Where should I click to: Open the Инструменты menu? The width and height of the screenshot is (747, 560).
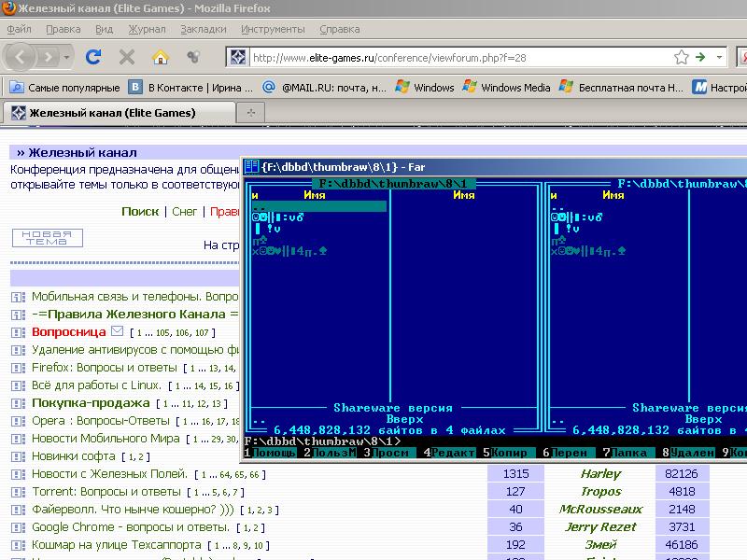pos(273,29)
